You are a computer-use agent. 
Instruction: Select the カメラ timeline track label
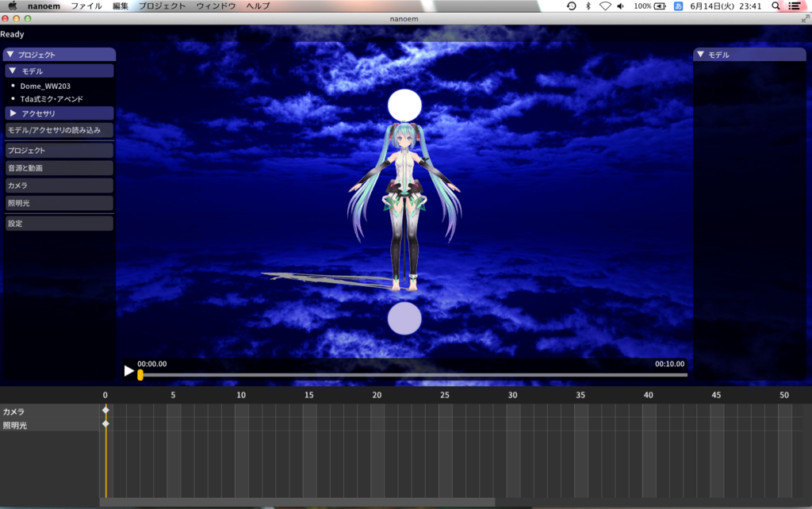(x=13, y=411)
